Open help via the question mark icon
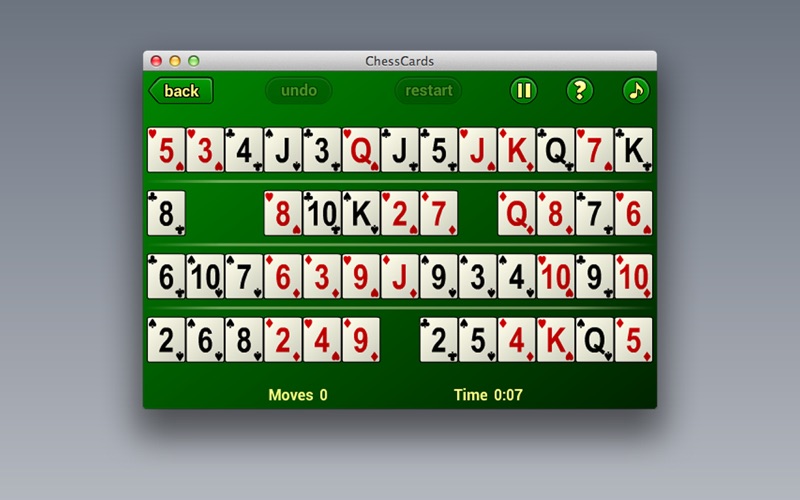 coord(579,91)
